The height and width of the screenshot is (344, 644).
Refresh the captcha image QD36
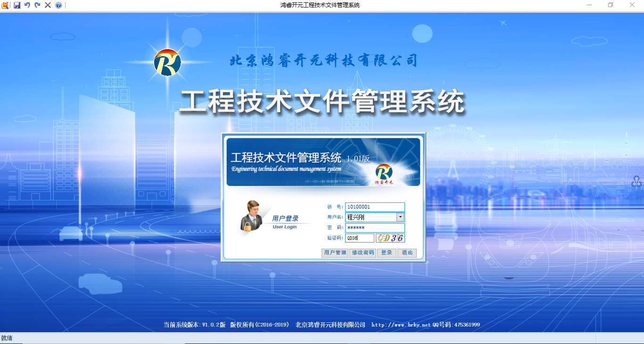tap(390, 238)
